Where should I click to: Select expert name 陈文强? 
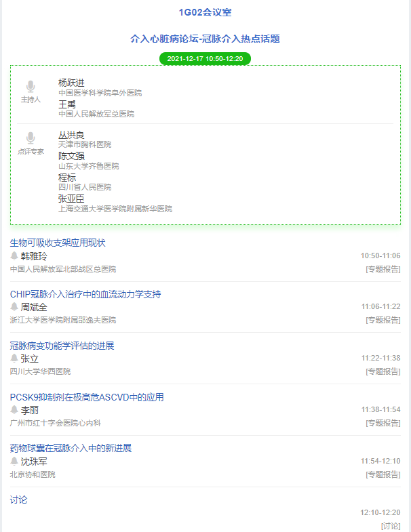[x=71, y=156]
